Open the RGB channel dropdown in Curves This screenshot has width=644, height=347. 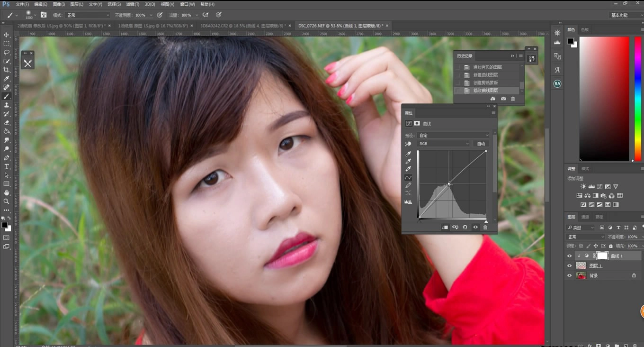point(444,144)
